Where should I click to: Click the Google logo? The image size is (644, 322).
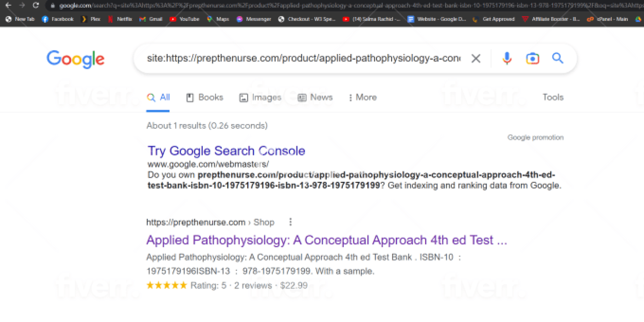click(75, 59)
